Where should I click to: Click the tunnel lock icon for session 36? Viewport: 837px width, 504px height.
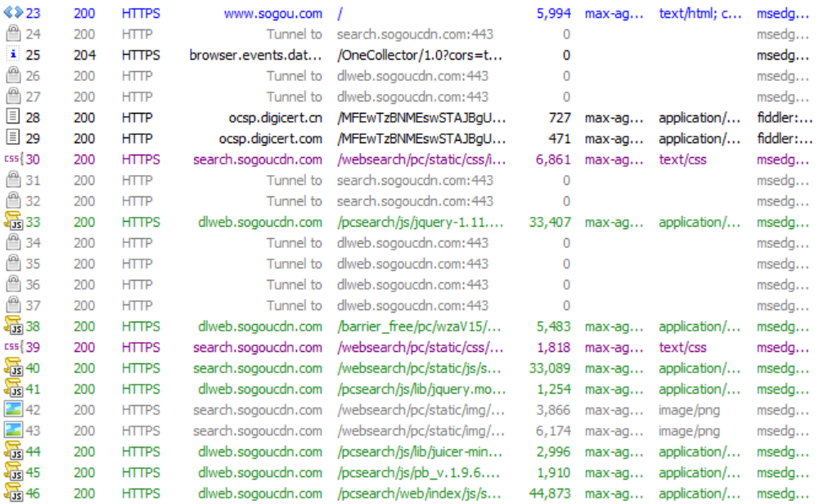[x=13, y=283]
